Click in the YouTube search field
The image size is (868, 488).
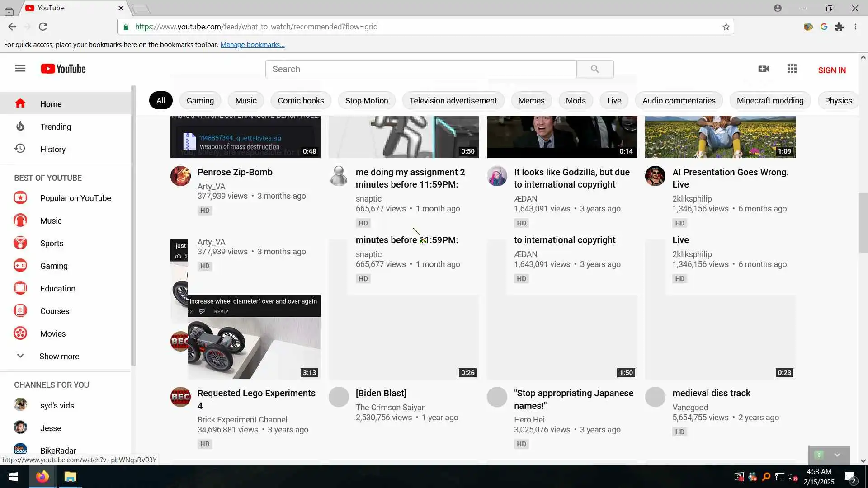(420, 69)
